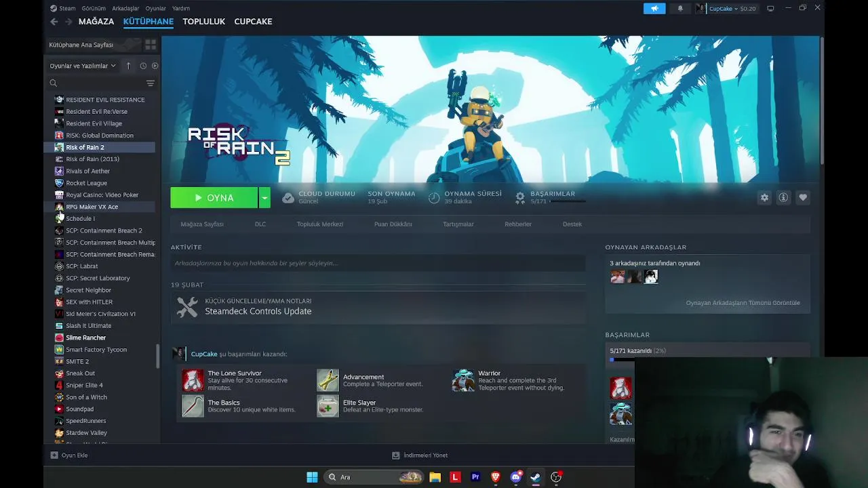Click İndirmeleri Yönet downloads button

click(x=420, y=455)
